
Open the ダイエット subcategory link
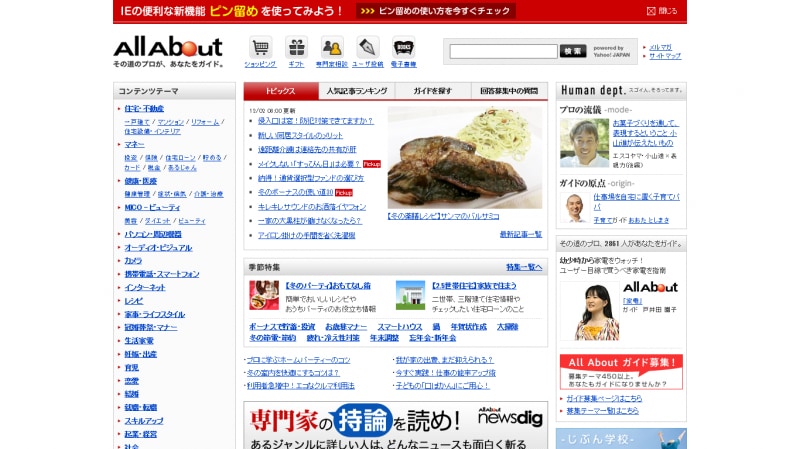pyautogui.click(x=157, y=221)
